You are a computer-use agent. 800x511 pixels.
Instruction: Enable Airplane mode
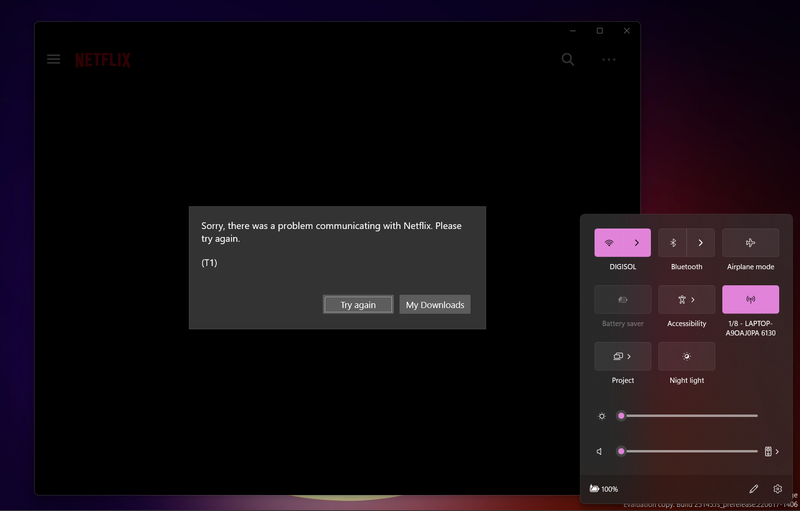750,243
